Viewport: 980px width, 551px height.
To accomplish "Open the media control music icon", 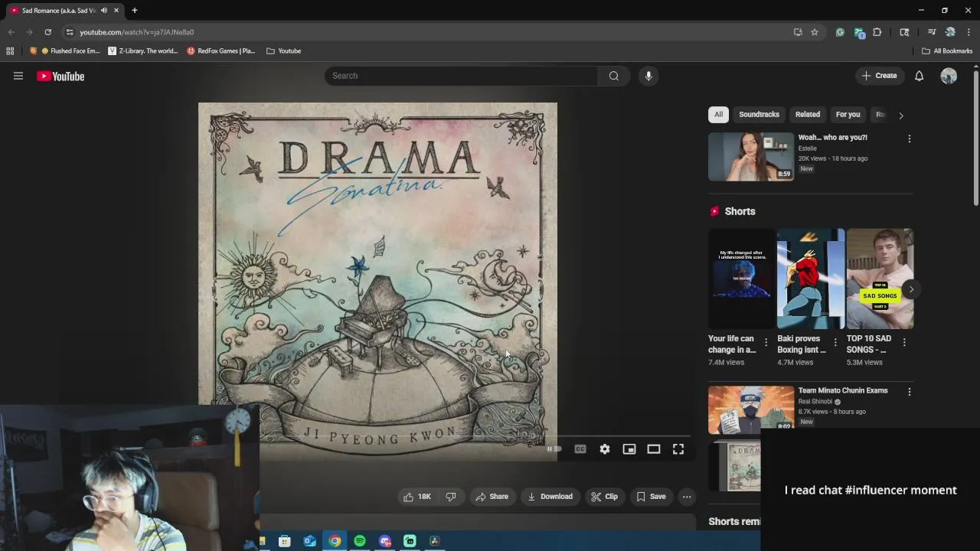I will point(932,32).
